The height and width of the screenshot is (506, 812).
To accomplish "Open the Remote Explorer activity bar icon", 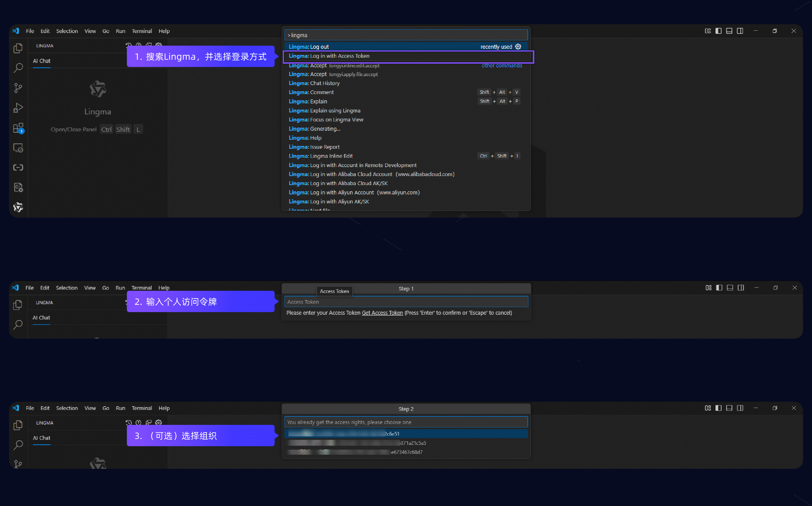I will (18, 148).
